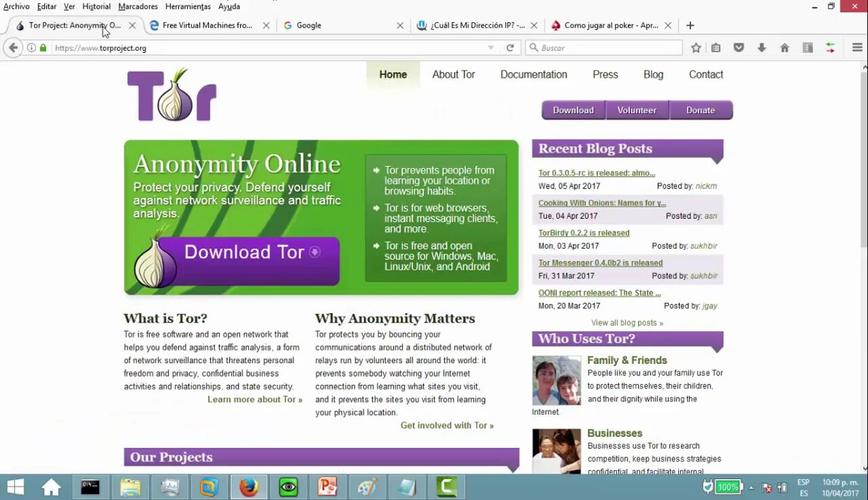
Task: Open the Ayuda menu
Action: (x=229, y=6)
